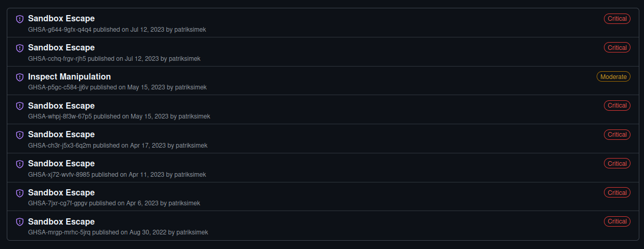Click shield icon beside Inspect Manipulation
The height and width of the screenshot is (249, 644).
[20, 77]
